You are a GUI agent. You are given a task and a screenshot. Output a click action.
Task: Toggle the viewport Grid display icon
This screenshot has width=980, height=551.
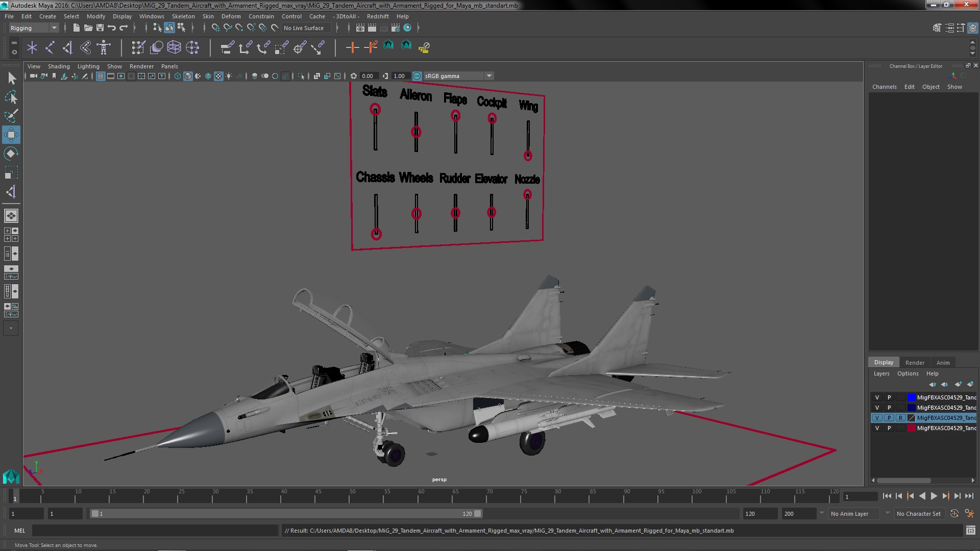pos(101,76)
